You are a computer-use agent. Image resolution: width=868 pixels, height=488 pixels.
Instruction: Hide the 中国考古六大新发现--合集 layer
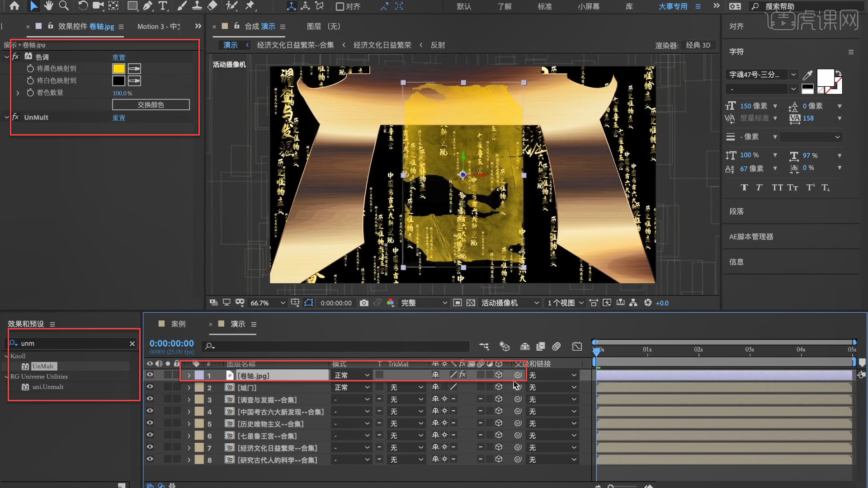[x=150, y=412]
